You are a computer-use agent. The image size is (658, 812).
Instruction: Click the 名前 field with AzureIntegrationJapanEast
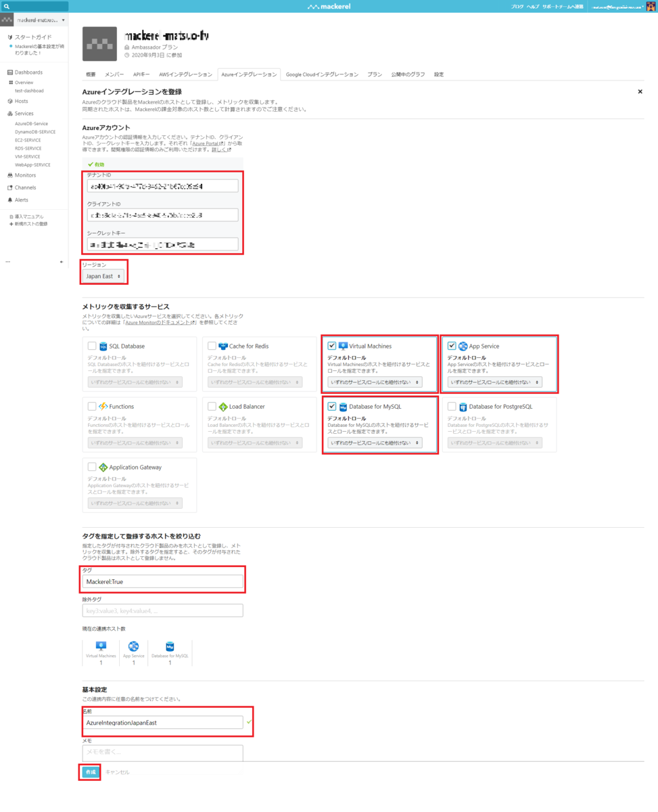click(x=162, y=723)
